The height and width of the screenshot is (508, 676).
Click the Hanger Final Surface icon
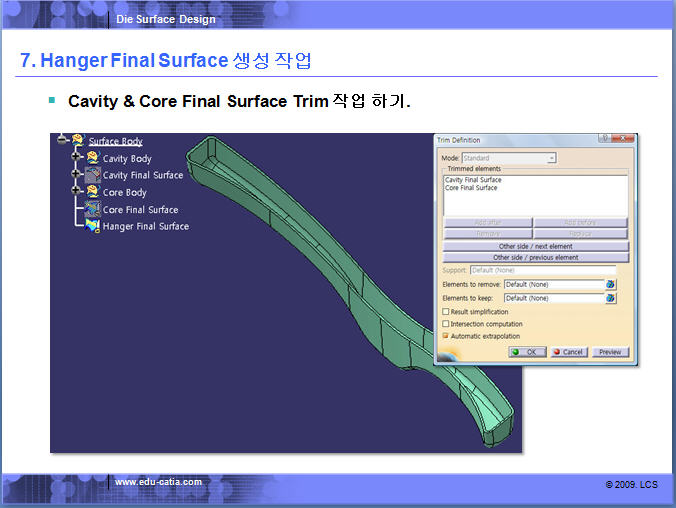(92, 226)
